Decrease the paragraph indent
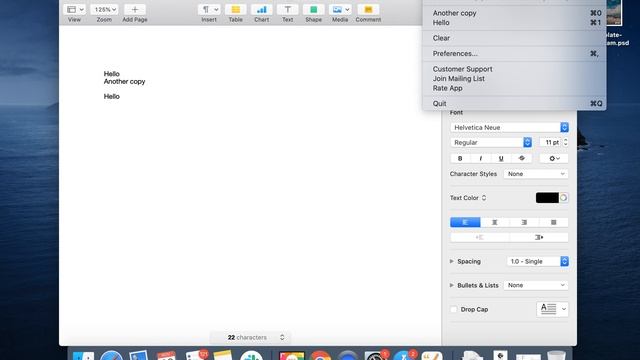This screenshot has height=360, width=640. (480, 237)
